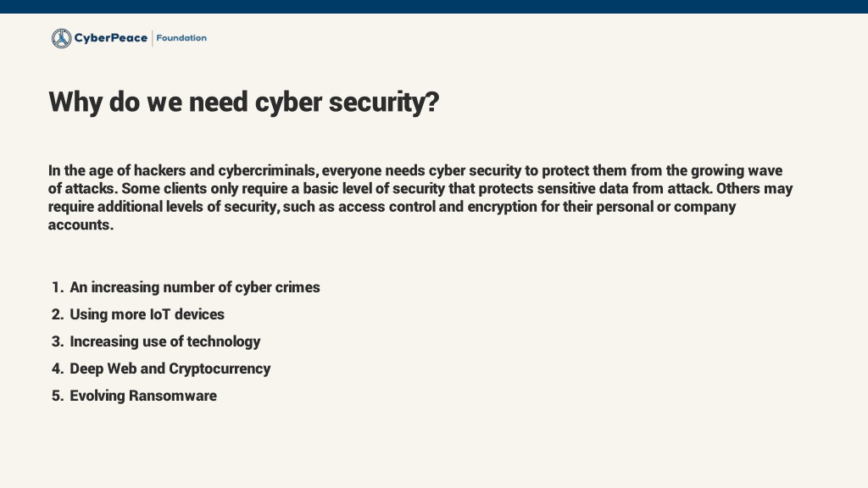868x488 pixels.
Task: Click the line starting 'require additional levels'
Action: point(392,207)
